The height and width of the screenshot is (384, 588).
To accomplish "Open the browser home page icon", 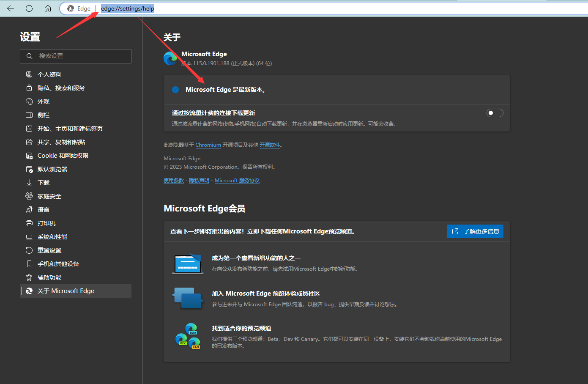I will (48, 8).
